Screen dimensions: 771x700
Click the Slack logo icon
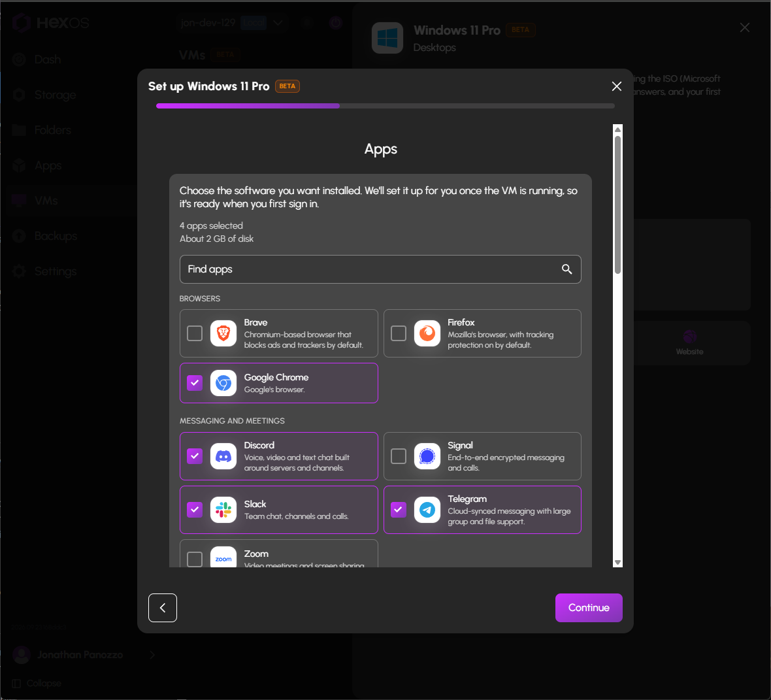coord(223,510)
